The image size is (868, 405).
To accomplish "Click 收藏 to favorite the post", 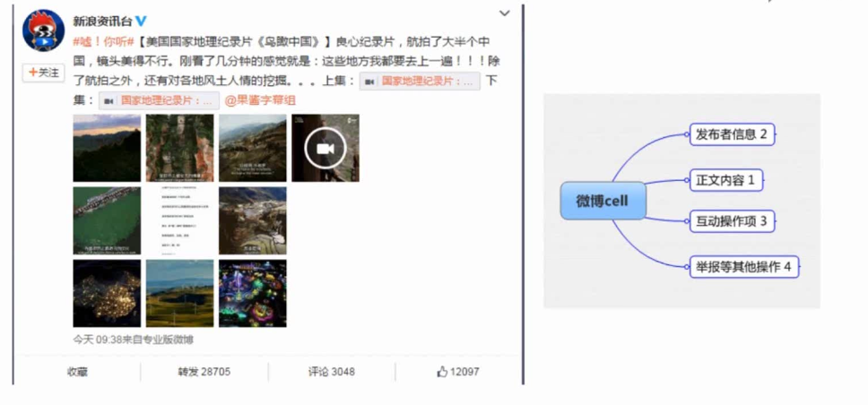I will (77, 372).
